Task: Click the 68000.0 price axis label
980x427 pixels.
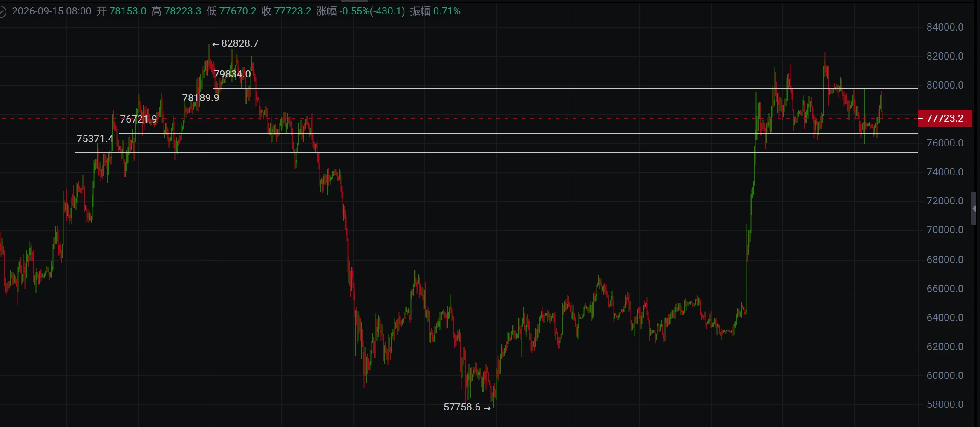Action: (945, 260)
